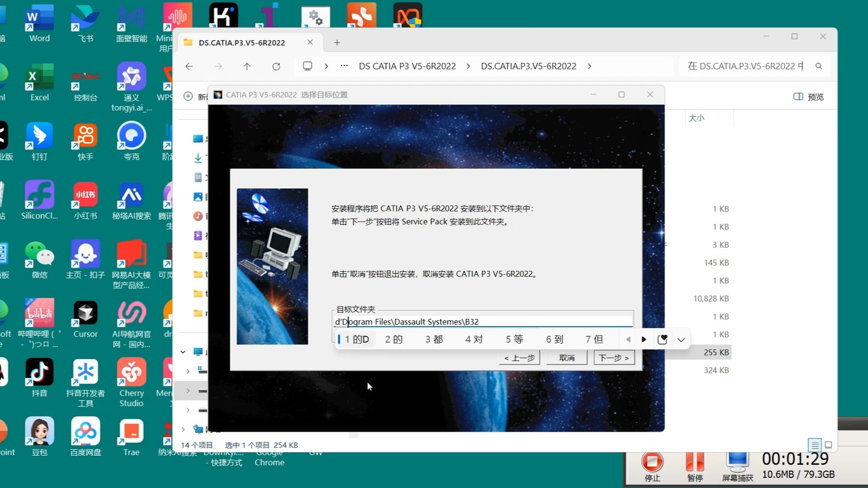Viewport: 868px width, 488px height.
Task: Select file row sized 324 KB
Action: (716, 370)
